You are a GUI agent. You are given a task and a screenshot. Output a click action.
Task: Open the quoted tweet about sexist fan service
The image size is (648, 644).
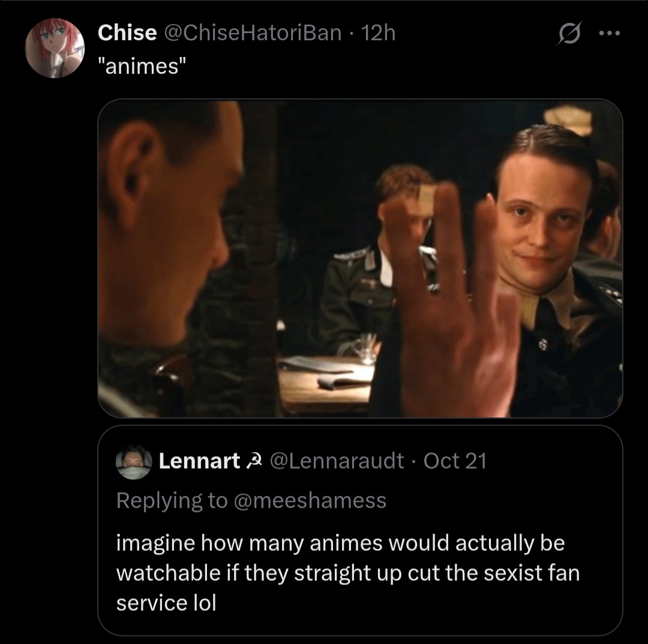click(x=348, y=573)
